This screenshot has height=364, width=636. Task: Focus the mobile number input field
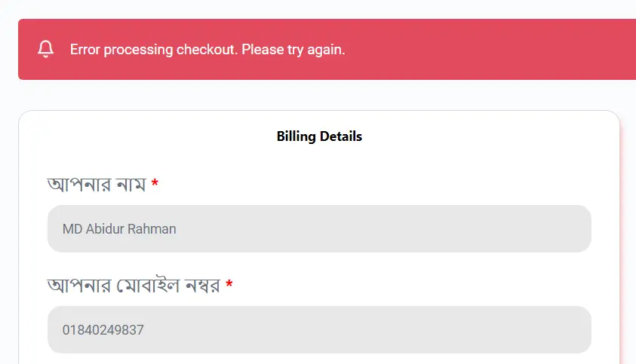click(x=319, y=329)
